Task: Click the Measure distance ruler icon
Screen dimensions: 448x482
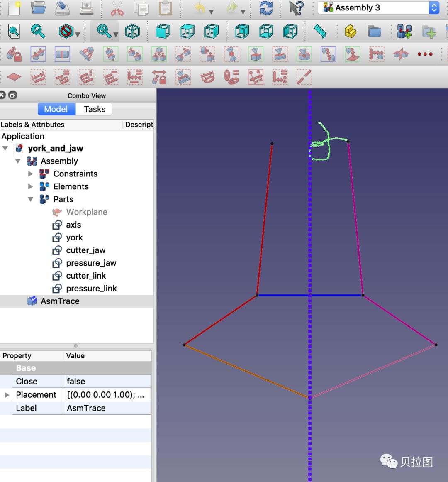Action: coord(320,32)
